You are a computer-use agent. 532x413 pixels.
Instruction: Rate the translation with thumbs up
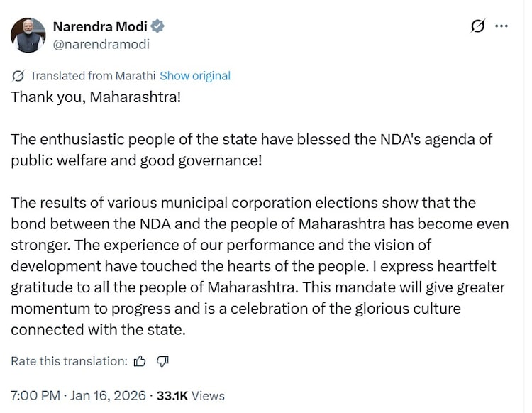(x=140, y=361)
